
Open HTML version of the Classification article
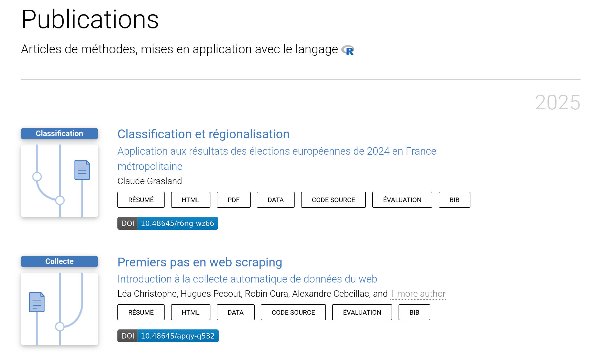tap(190, 200)
